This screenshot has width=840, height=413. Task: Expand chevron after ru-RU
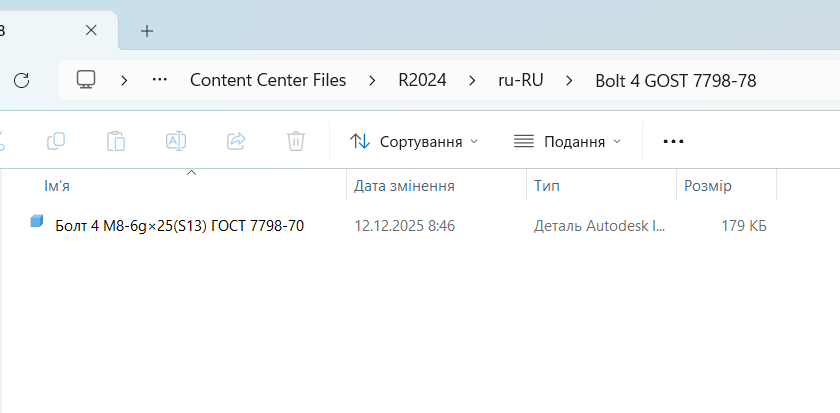tap(569, 80)
